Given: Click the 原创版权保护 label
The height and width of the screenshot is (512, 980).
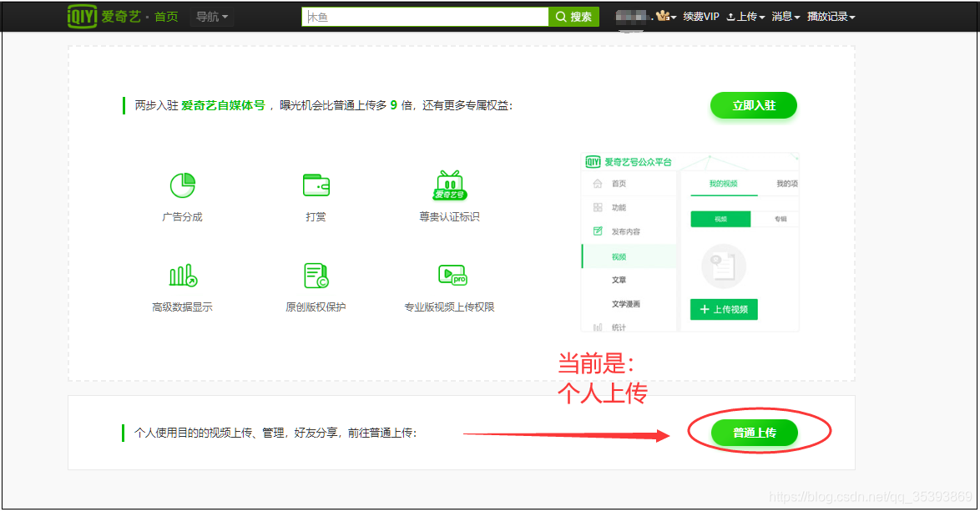Looking at the screenshot, I should click(x=316, y=307).
